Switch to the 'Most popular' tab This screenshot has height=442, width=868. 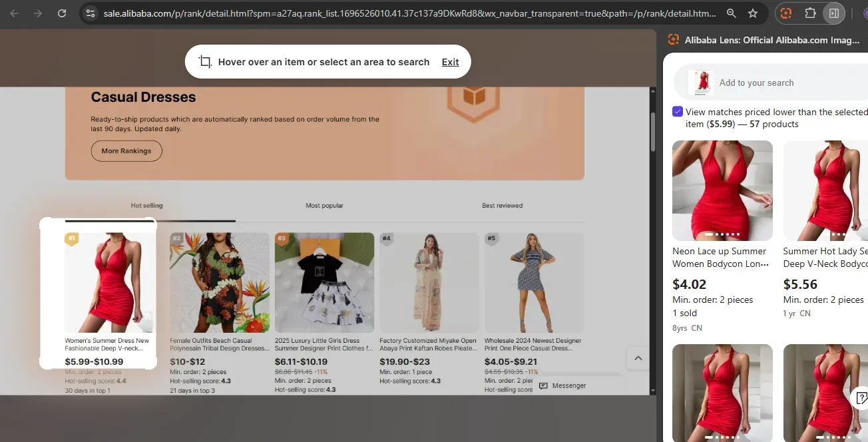point(324,205)
